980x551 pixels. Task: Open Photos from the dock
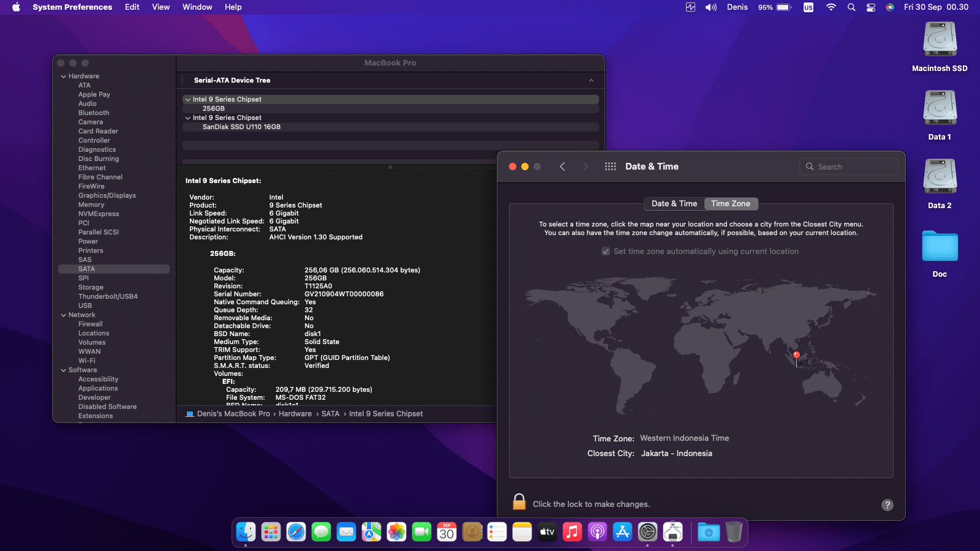point(396,531)
